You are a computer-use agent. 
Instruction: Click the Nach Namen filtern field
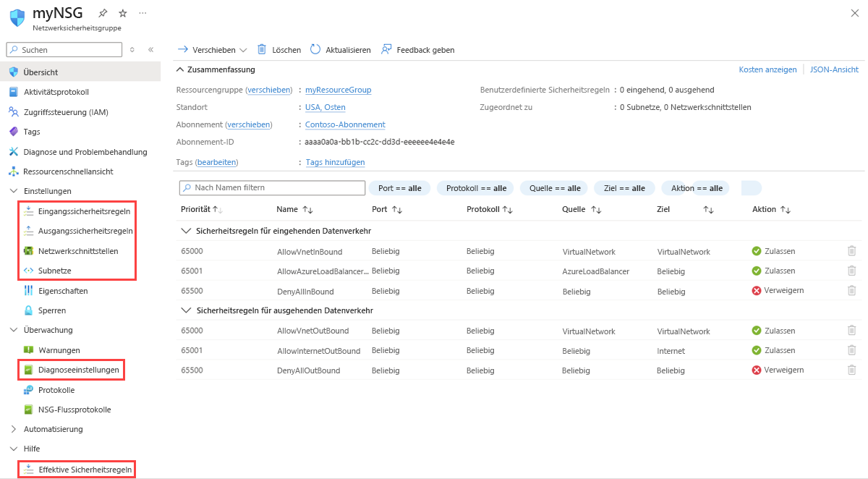point(272,188)
